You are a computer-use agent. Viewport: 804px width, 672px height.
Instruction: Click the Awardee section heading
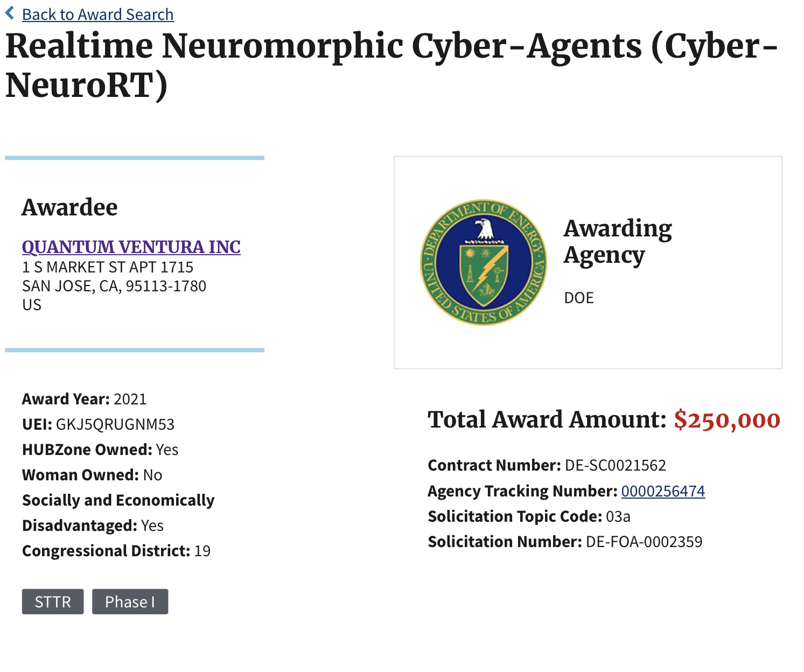[69, 207]
